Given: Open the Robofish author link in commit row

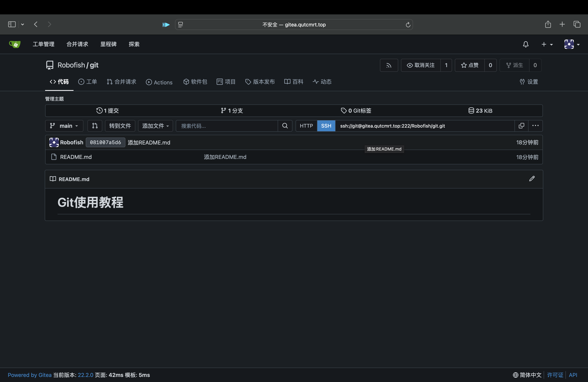Looking at the screenshot, I should tap(72, 143).
